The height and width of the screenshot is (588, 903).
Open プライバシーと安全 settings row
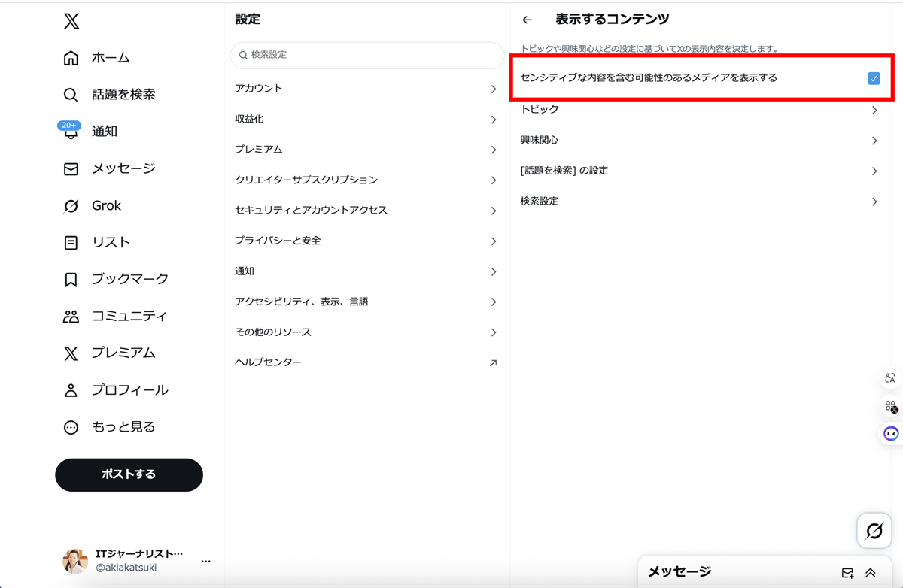367,241
